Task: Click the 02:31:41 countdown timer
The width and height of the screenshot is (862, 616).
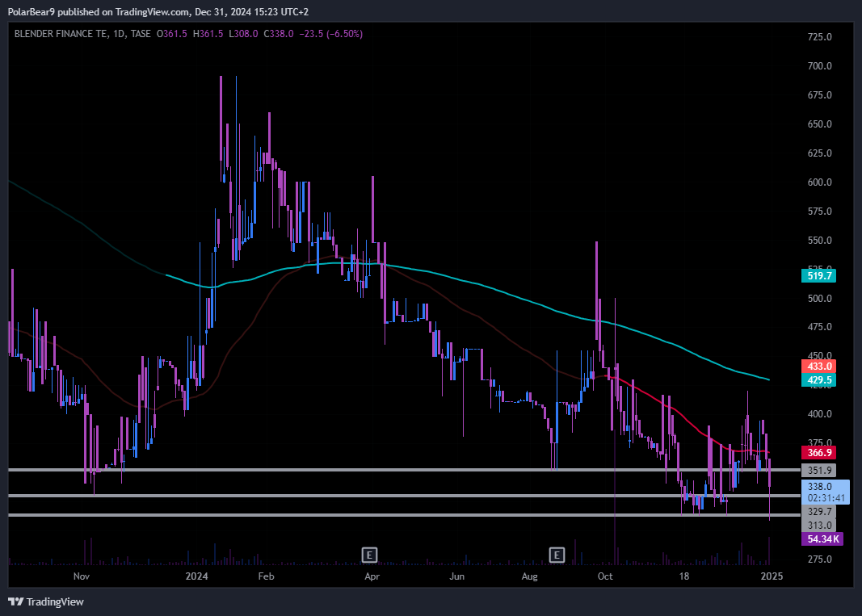Action: pos(826,498)
